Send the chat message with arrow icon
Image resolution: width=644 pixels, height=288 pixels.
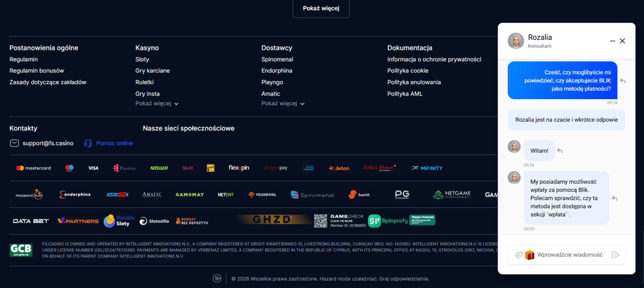(615, 255)
